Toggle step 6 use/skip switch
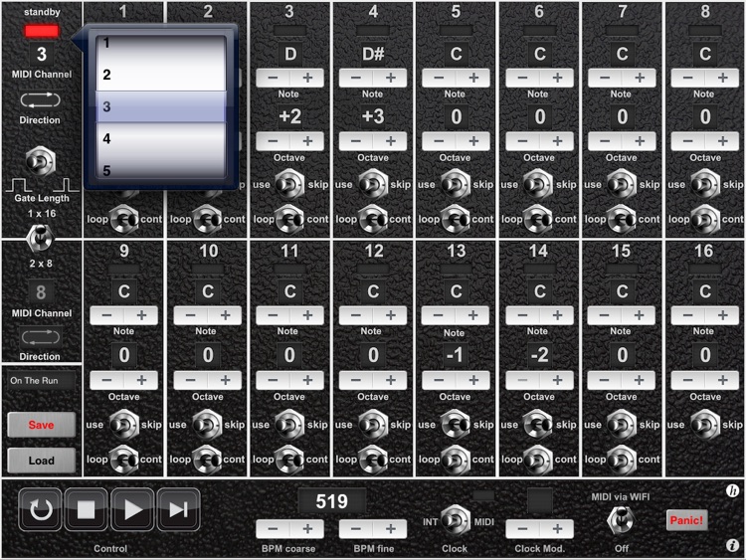746x560 pixels. (538, 184)
